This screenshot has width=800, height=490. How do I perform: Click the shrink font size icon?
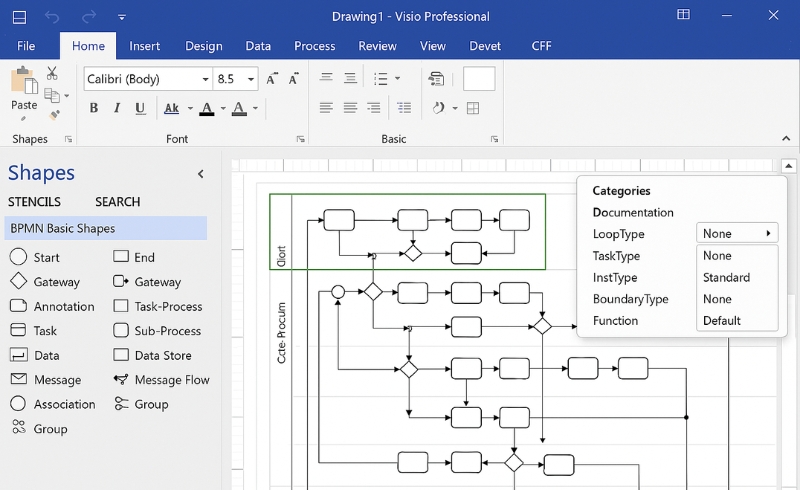pos(293,79)
